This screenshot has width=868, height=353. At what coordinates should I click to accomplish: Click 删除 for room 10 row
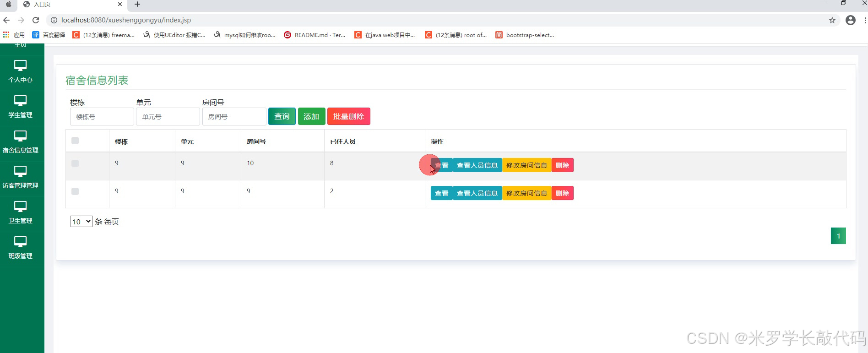coord(563,165)
